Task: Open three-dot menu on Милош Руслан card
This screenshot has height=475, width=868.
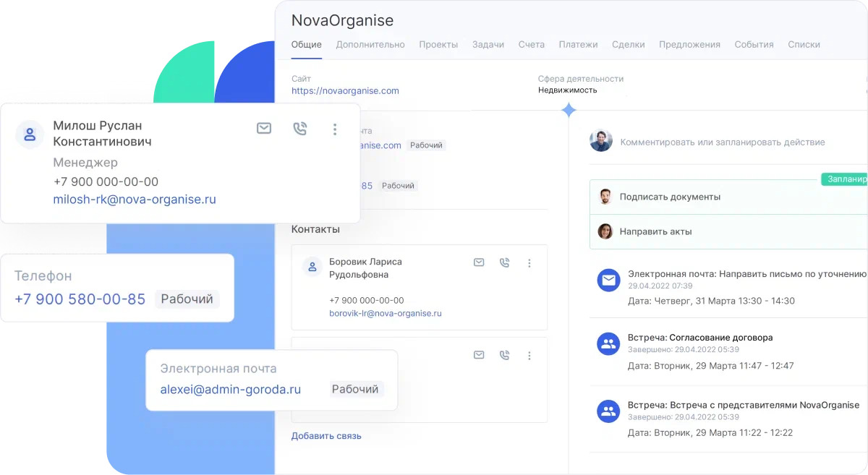Action: coord(334,129)
